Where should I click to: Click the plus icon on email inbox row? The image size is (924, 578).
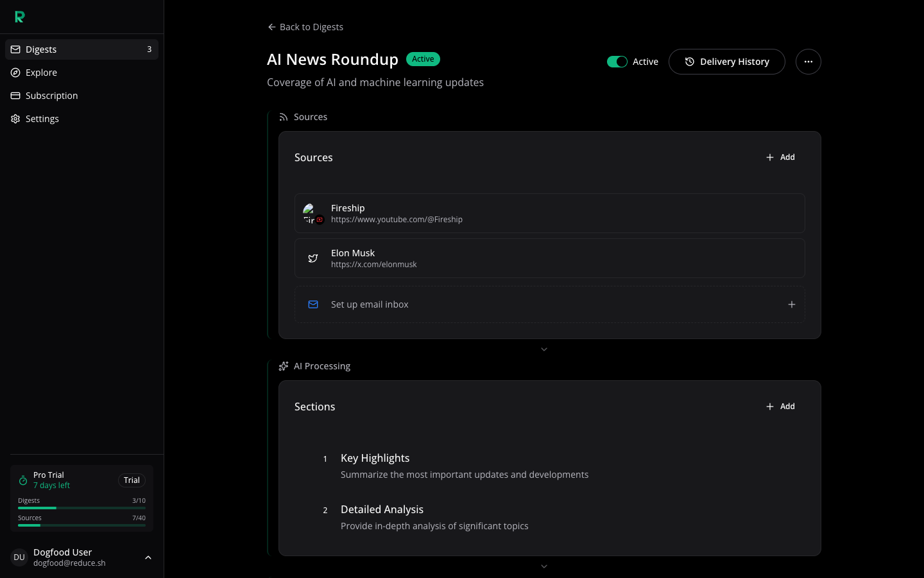click(x=791, y=304)
